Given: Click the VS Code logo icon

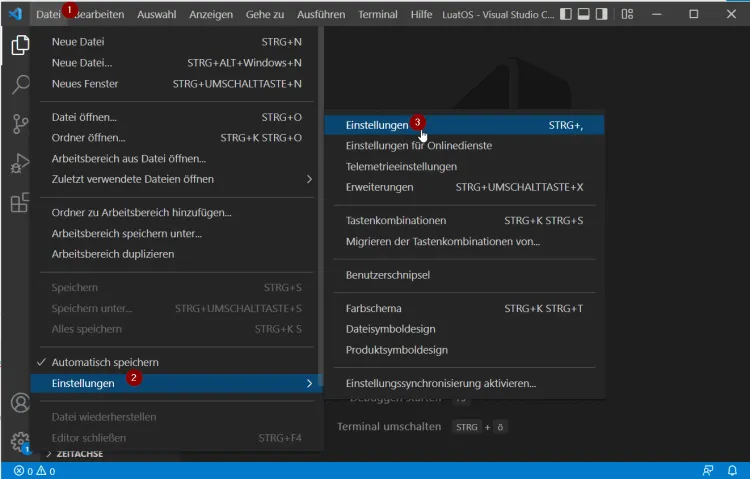Looking at the screenshot, I should pos(15,14).
